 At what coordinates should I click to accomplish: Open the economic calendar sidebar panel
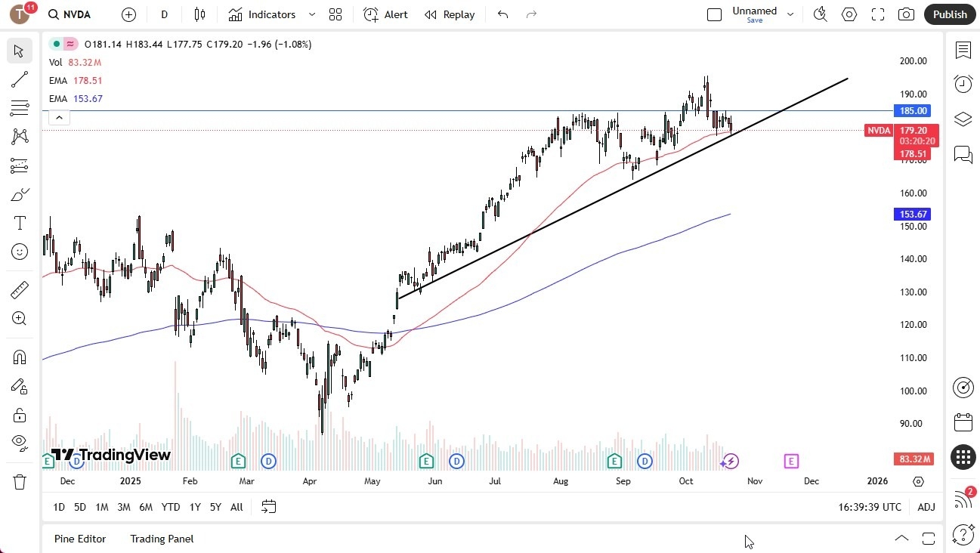click(x=963, y=422)
